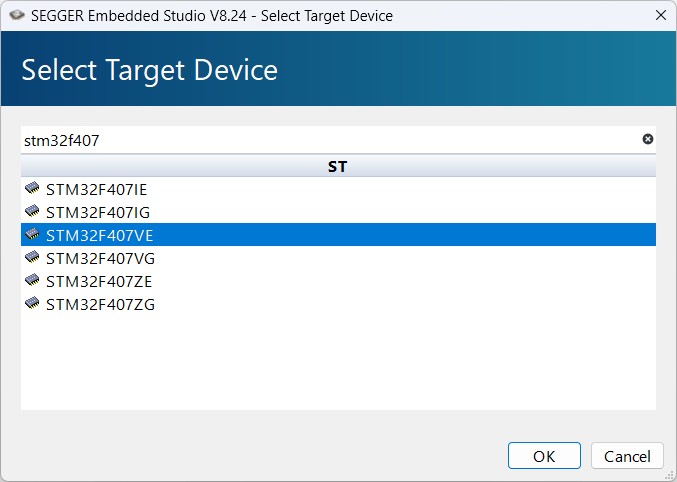This screenshot has width=677, height=482.
Task: Confirm the selection with the OK button
Action: pos(544,456)
